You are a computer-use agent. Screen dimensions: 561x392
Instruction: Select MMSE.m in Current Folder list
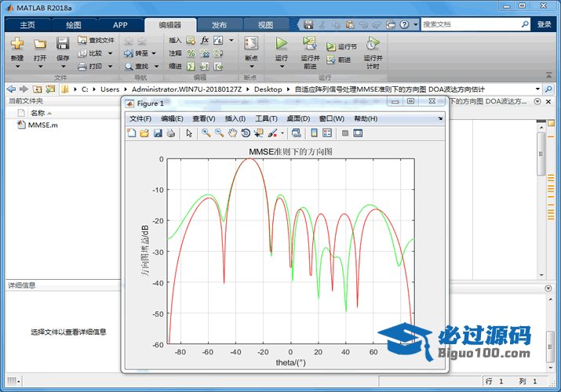[42, 125]
